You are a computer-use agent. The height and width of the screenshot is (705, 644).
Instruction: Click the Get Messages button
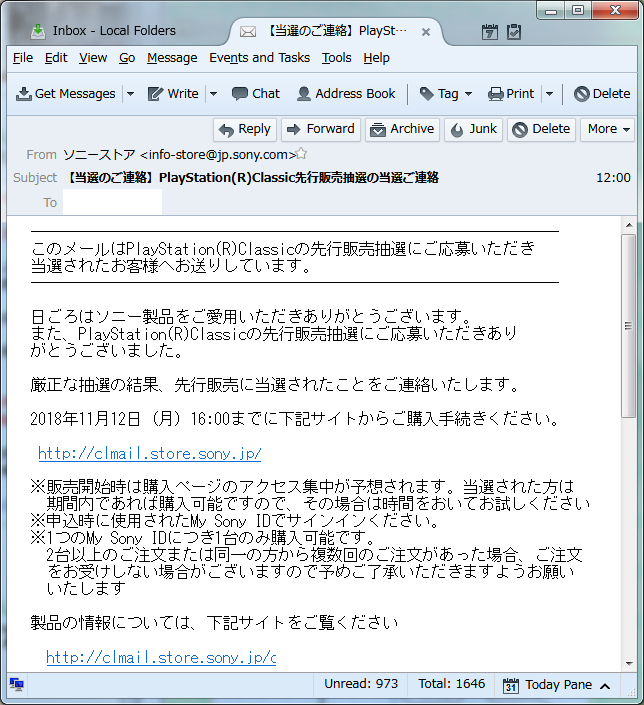point(66,94)
